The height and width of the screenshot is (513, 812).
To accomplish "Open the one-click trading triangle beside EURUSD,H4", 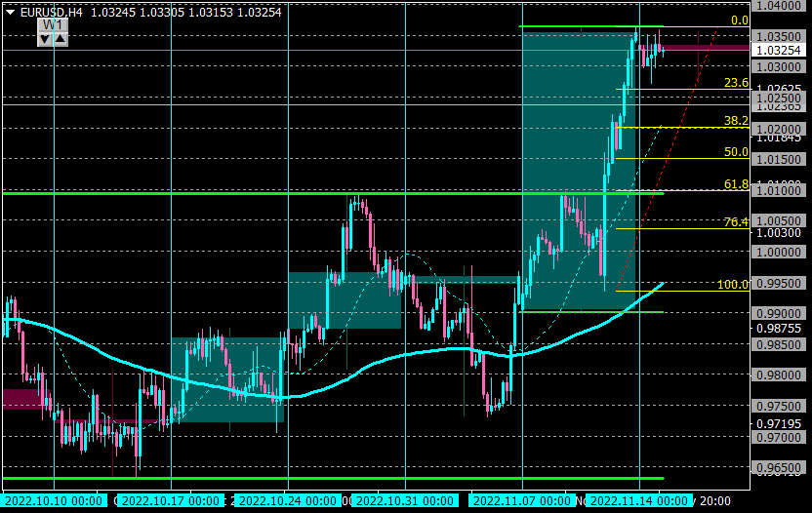I will [x=10, y=12].
